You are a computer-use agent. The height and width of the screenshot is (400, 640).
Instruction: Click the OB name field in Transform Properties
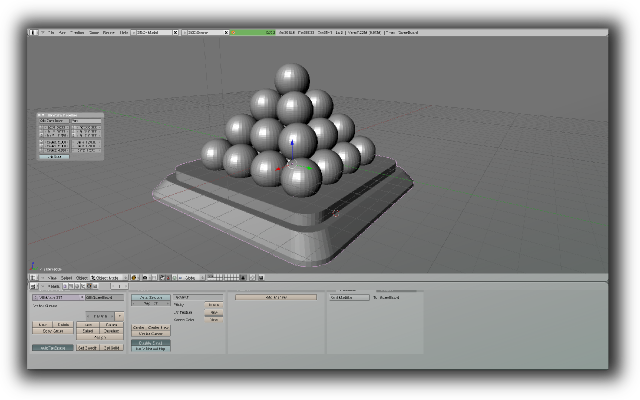click(53, 123)
